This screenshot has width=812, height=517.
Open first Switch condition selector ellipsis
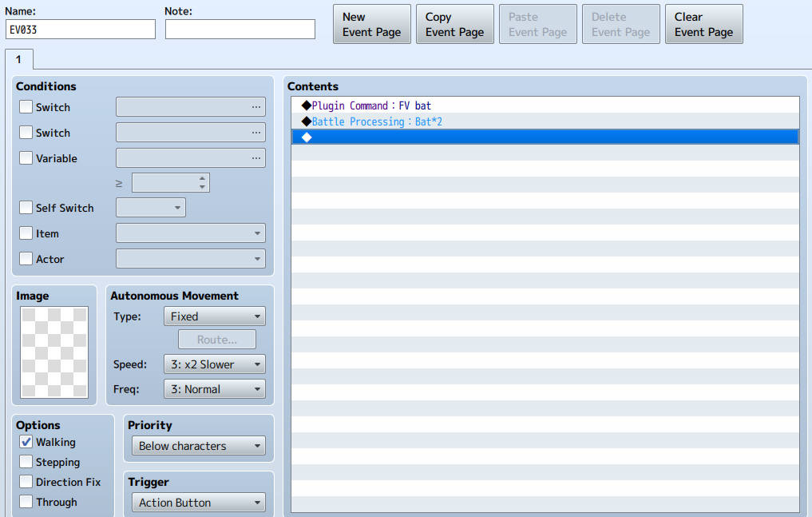pyautogui.click(x=255, y=107)
